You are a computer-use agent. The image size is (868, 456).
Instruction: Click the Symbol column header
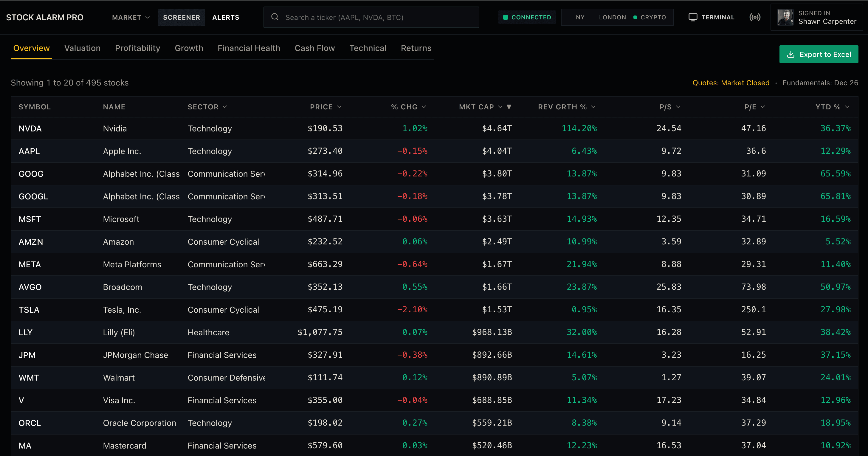[35, 107]
